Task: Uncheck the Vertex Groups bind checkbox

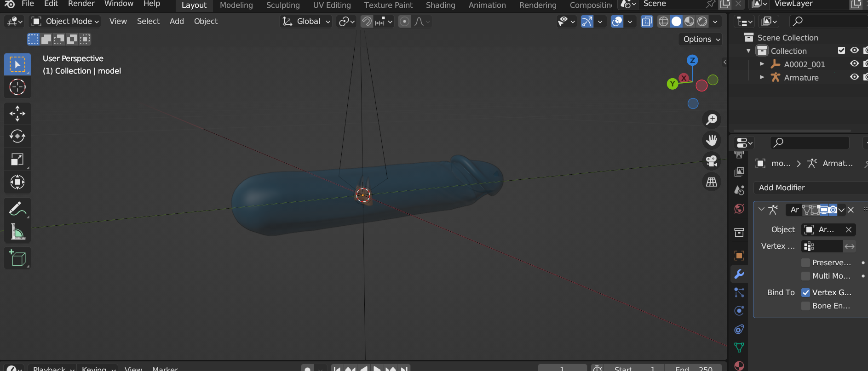Action: [x=805, y=292]
